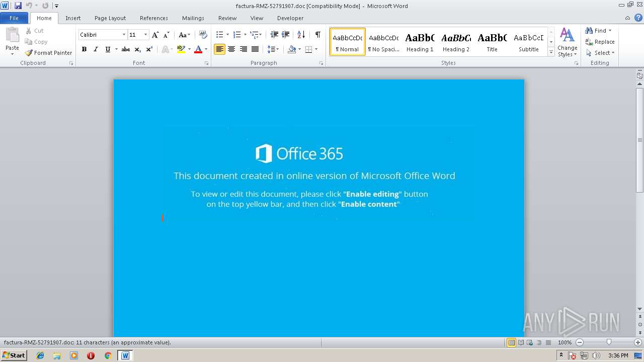
Task: Toggle Subscript formatting
Action: click(x=137, y=49)
